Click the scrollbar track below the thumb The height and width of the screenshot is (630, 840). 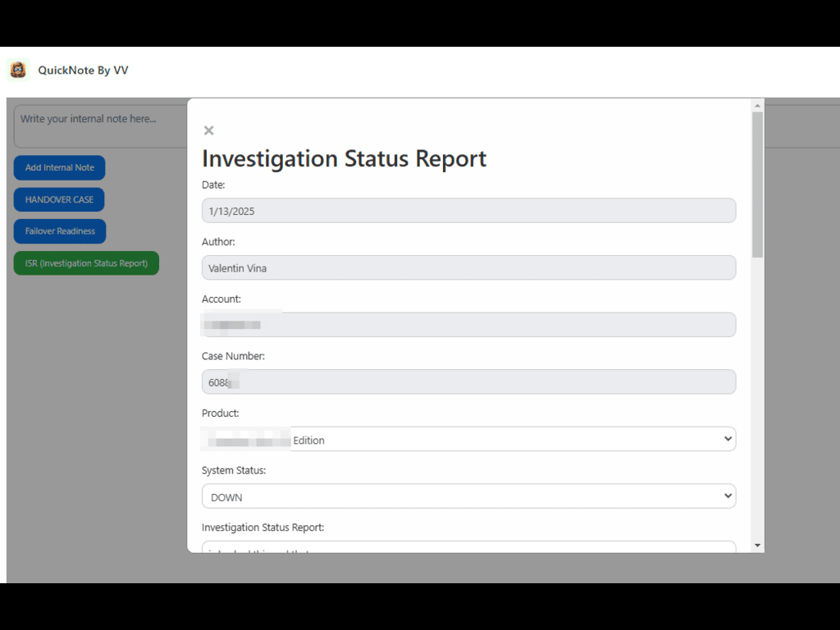pos(757,394)
